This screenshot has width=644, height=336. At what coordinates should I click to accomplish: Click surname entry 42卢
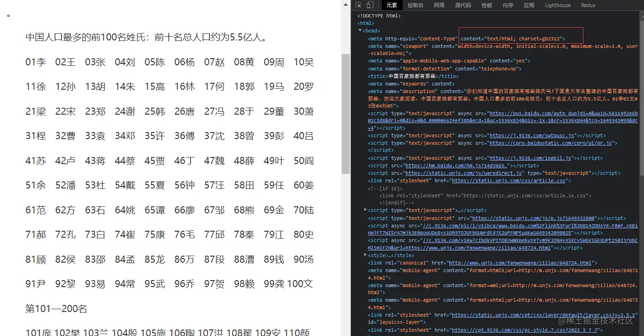[65, 161]
